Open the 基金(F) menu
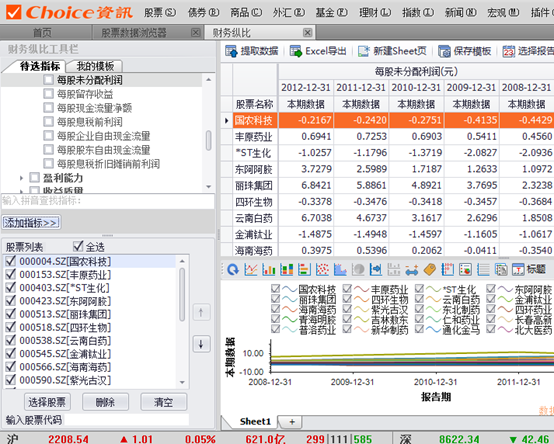Viewport: 554px width, 444px height. coord(331,13)
